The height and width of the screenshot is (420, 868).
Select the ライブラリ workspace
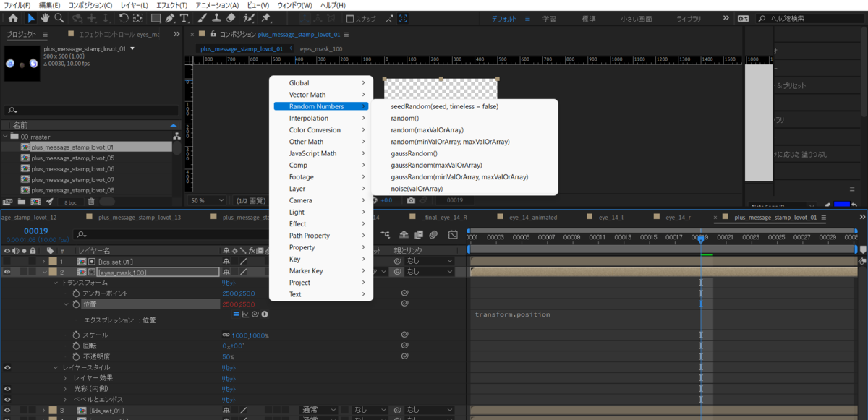point(689,18)
